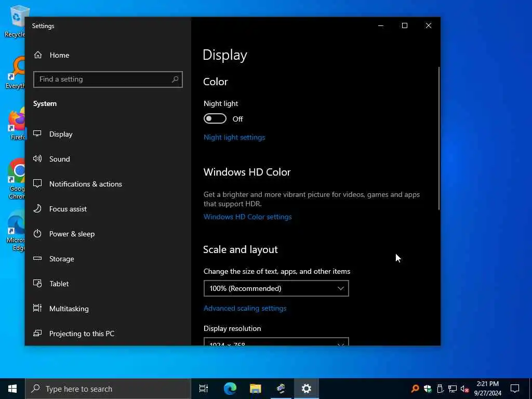Click the Scale and layout heading
532x399 pixels.
point(240,249)
